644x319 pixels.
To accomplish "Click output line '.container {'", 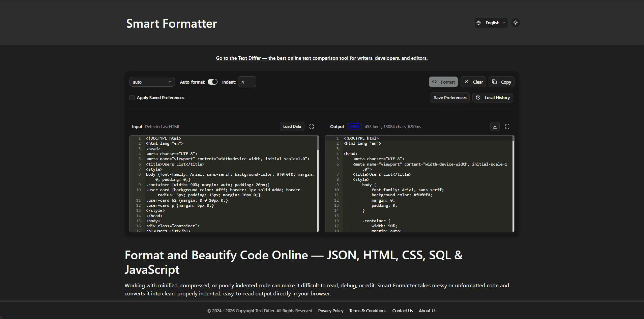I will [x=376, y=221].
